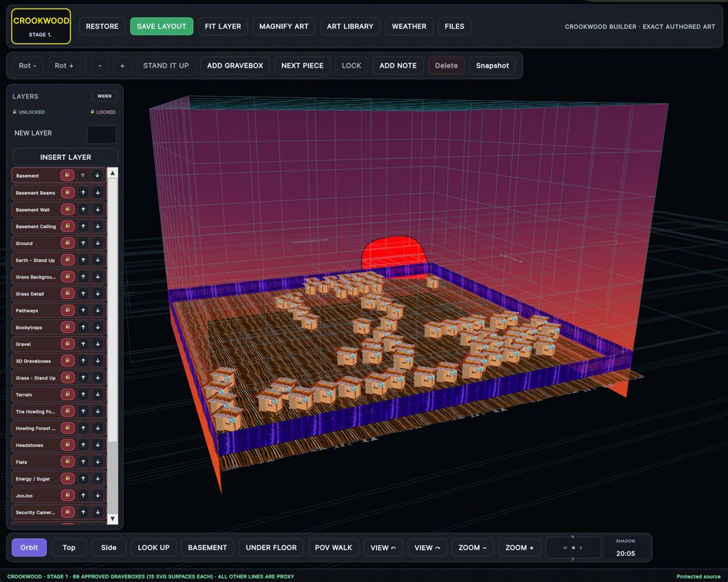Click the compass direction widget
The width and height of the screenshot is (728, 582).
[574, 548]
